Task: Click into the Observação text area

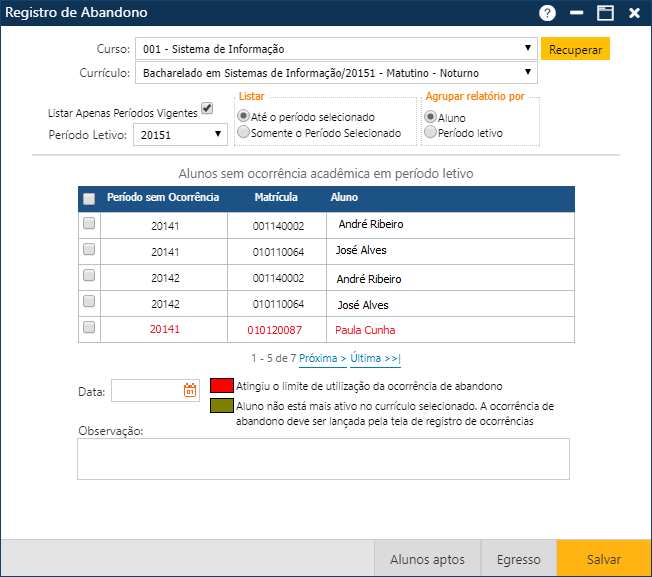Action: point(323,459)
